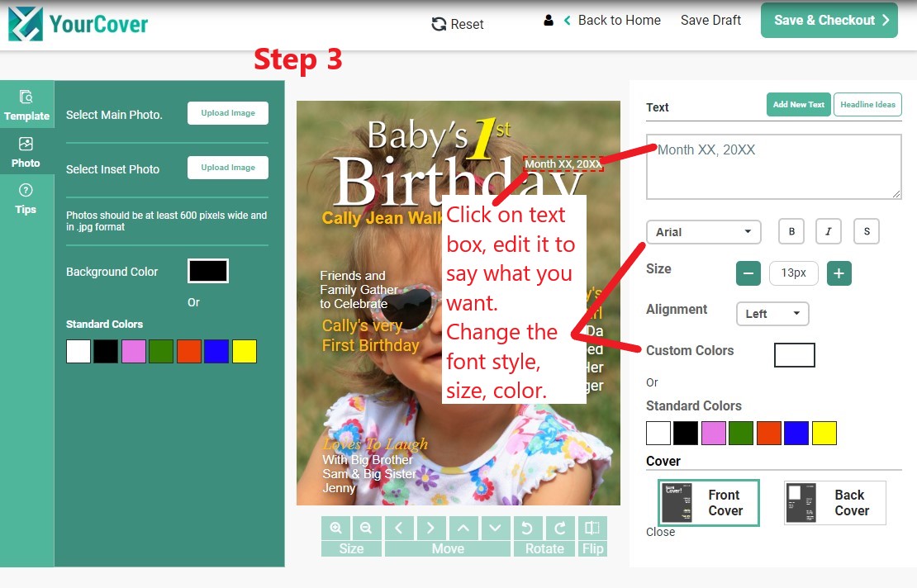
Task: Nudge the photo left using Move controls
Action: 399,527
